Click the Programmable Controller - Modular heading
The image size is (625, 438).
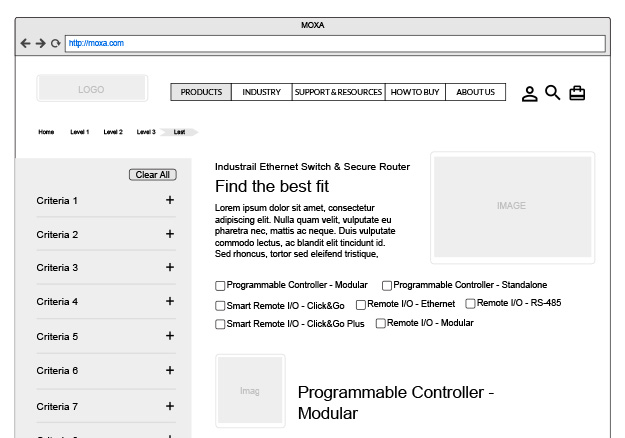tap(396, 403)
